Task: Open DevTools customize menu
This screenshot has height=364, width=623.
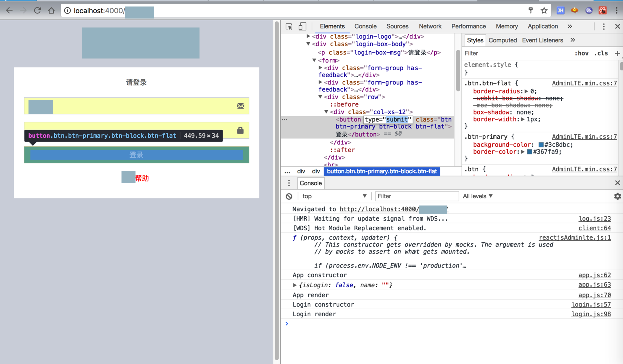Action: click(604, 26)
